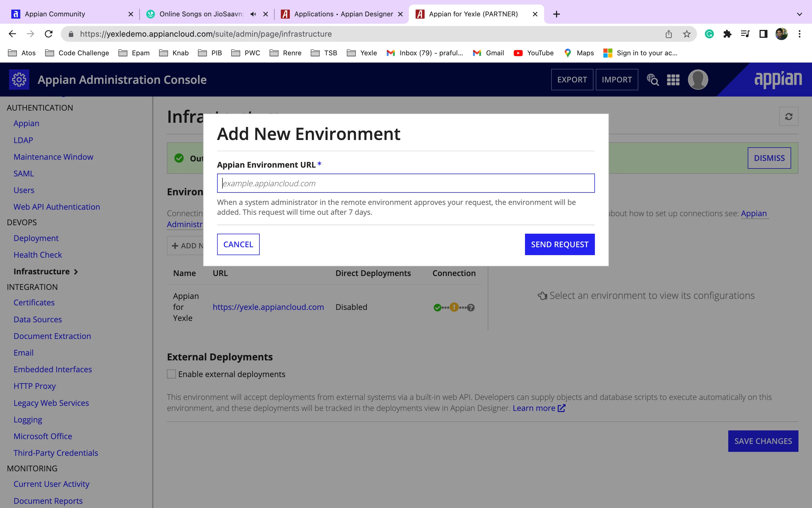
Task: Open the Current User Activity link
Action: click(51, 484)
